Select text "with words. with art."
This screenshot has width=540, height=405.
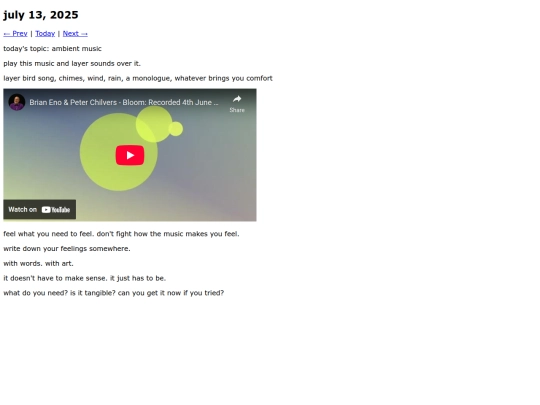pyautogui.click(x=38, y=263)
